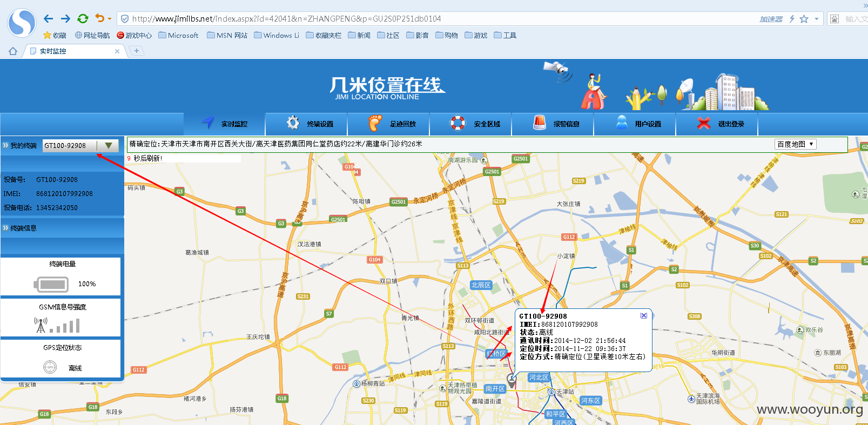Click the 北辰区 district label on map
The image size is (868, 425).
click(x=480, y=285)
